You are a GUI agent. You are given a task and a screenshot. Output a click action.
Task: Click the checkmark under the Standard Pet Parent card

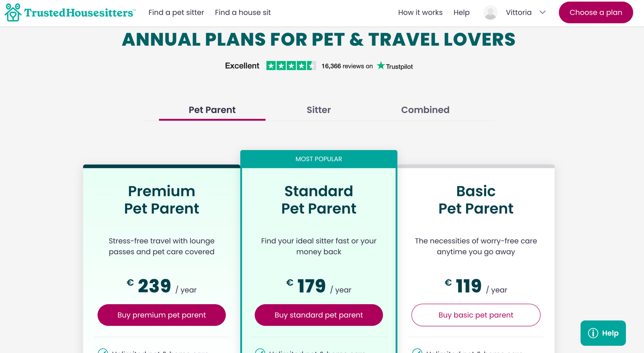point(260,351)
